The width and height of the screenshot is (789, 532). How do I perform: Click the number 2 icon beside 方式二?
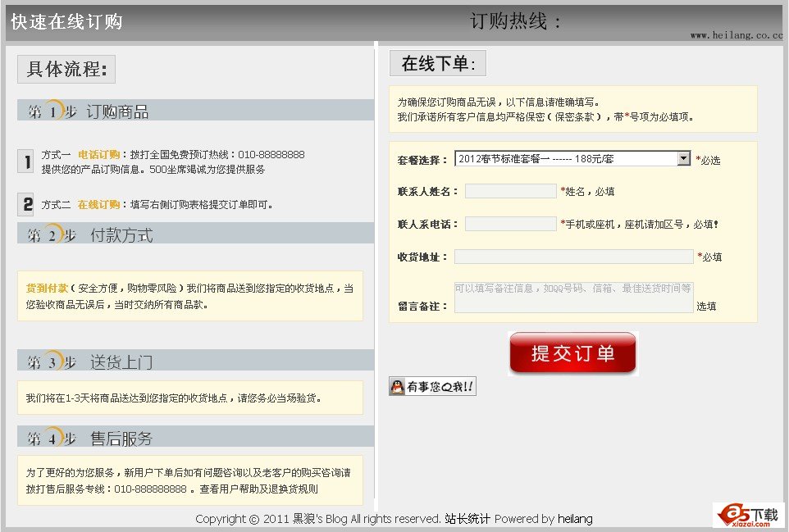coord(27,204)
